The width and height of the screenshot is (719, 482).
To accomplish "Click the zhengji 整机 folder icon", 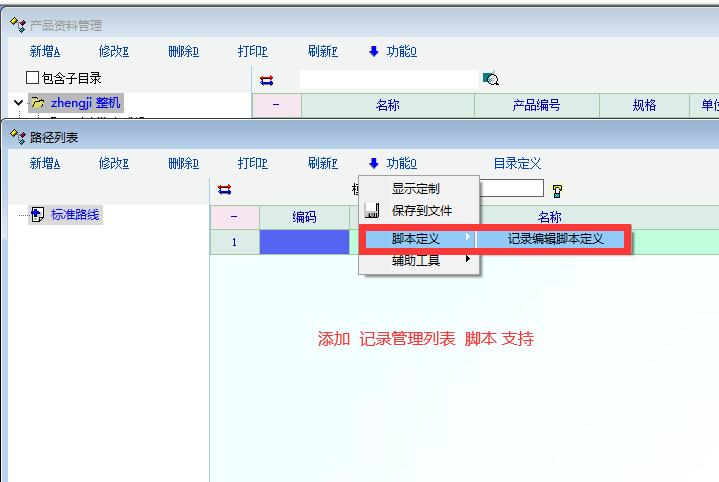I will point(38,102).
